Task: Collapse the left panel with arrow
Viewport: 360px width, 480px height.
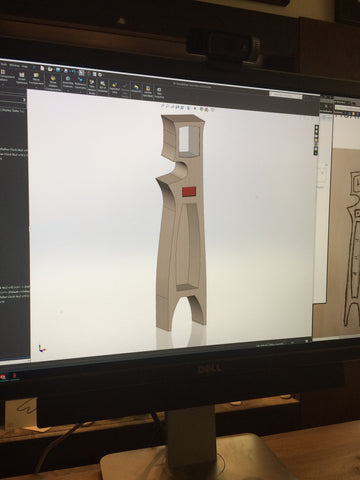Action: click(x=24, y=99)
